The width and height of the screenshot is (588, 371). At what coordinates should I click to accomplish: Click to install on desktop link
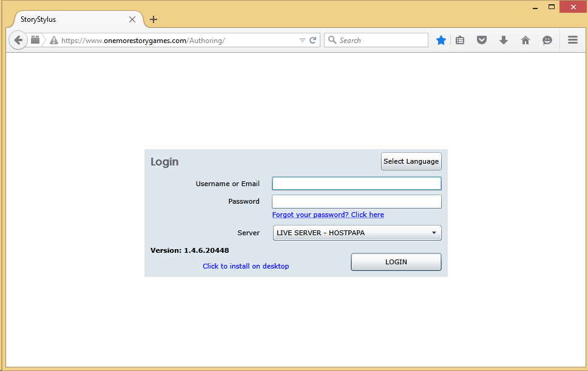(x=246, y=266)
